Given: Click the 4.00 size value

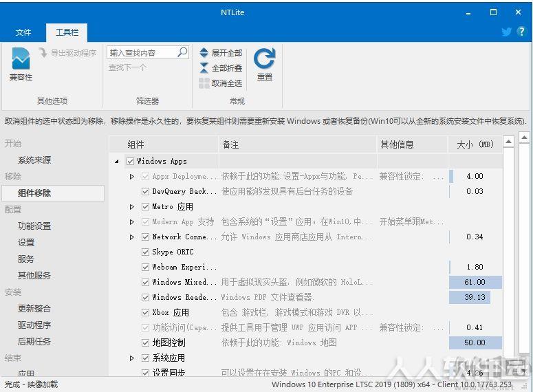Looking at the screenshot, I should 475,177.
